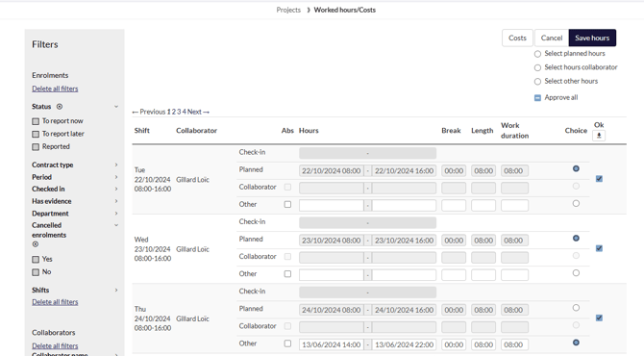Go to page 3 of results
Viewport: 644px width, 356px height.
coord(179,112)
